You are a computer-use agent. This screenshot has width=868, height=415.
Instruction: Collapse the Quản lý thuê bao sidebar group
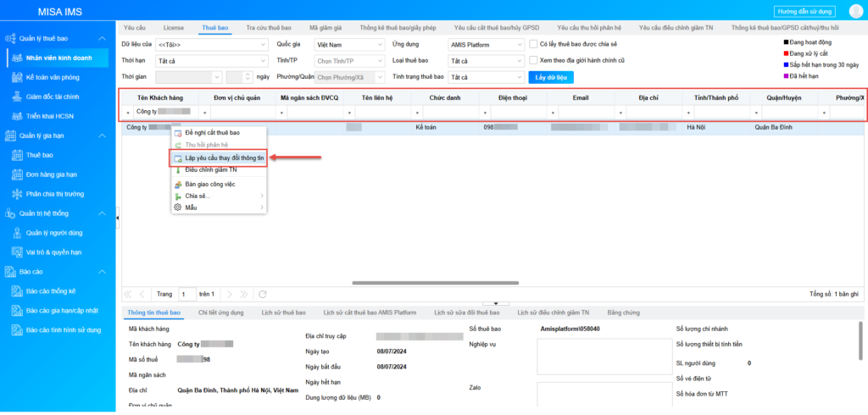[102, 39]
